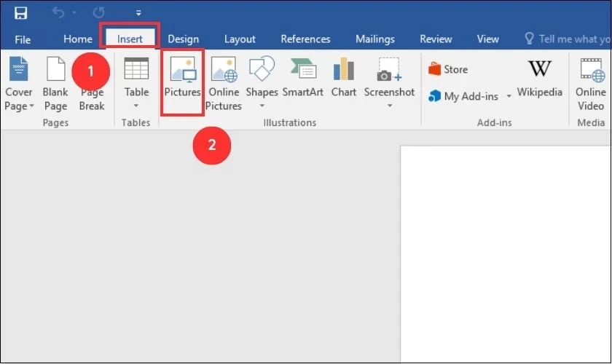Image resolution: width=612 pixels, height=364 pixels.
Task: Open the File menu
Action: (23, 39)
